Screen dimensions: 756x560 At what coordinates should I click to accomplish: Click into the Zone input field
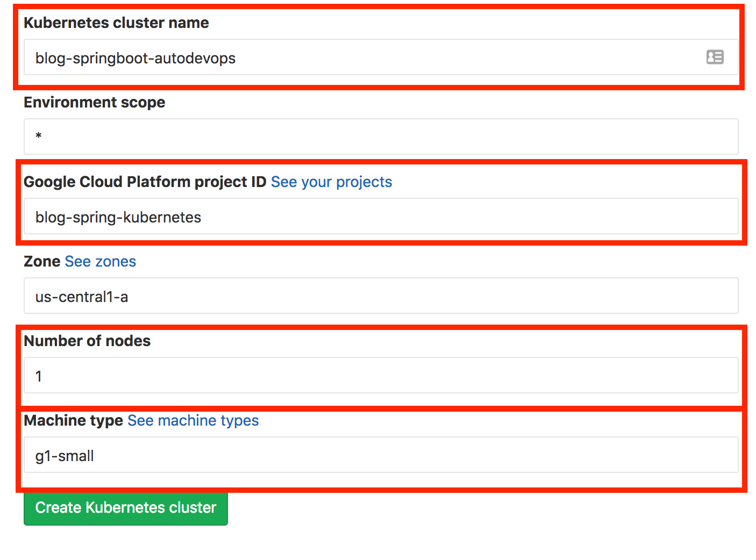pos(381,296)
